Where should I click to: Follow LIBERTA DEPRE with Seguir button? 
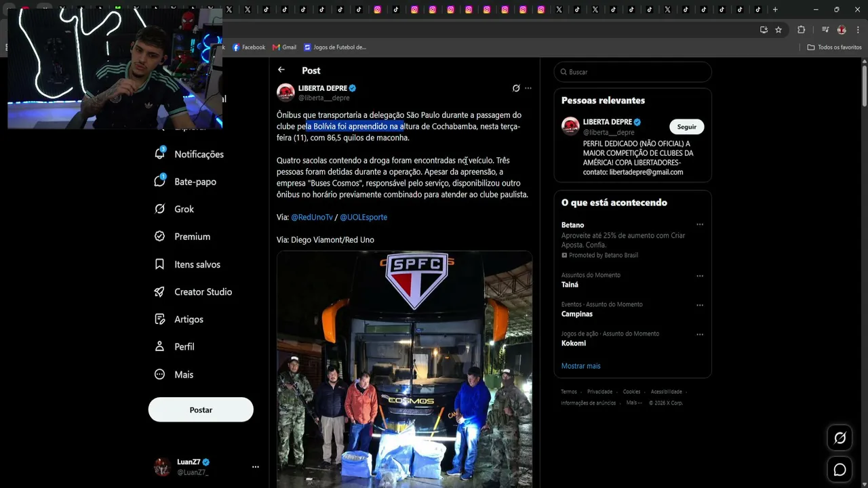tap(687, 127)
